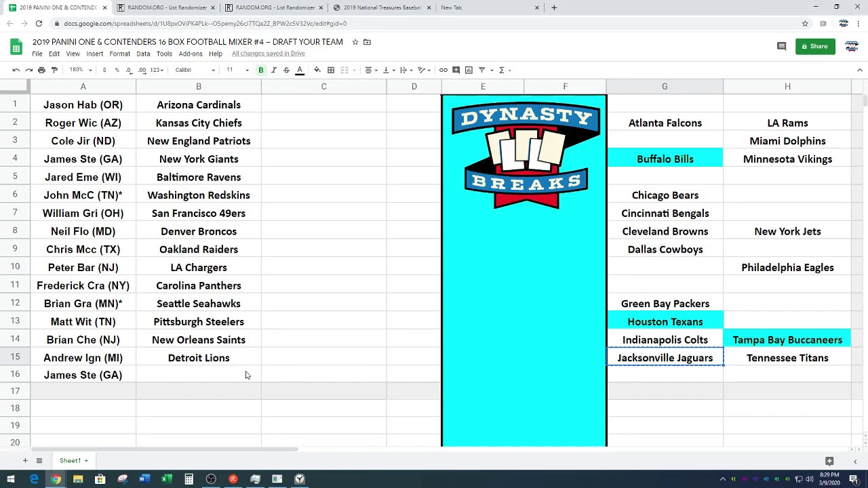868x488 pixels.
Task: Open the Add-ons menu
Action: tap(191, 54)
